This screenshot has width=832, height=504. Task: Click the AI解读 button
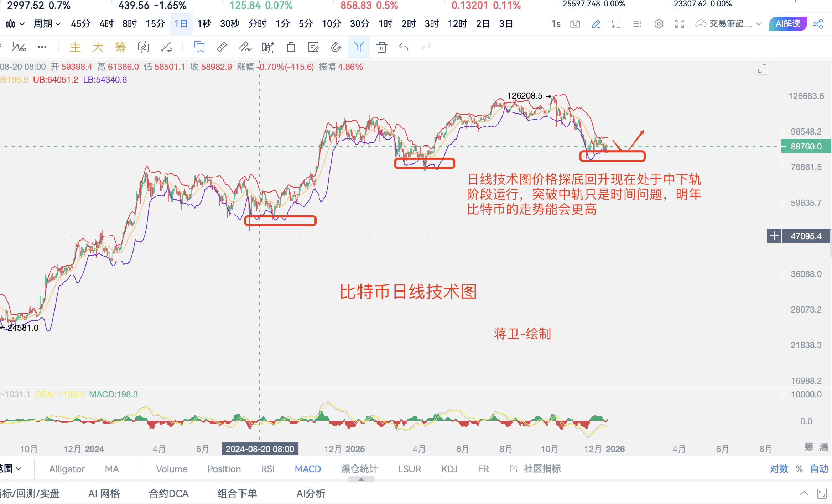(788, 24)
